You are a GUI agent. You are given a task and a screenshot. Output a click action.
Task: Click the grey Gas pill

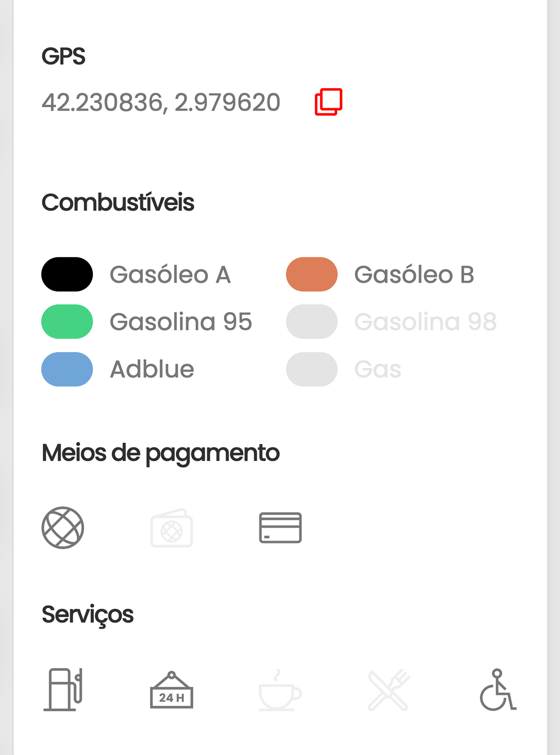[x=312, y=369]
